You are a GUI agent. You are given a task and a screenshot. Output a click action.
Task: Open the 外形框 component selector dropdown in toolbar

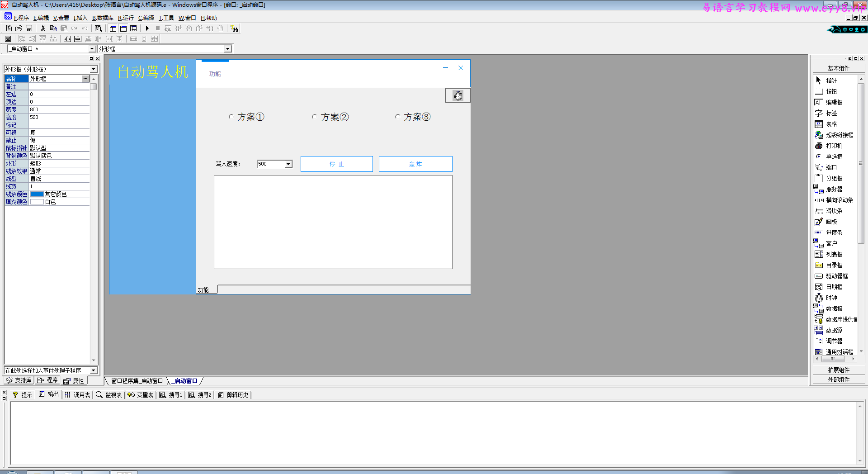tap(227, 49)
